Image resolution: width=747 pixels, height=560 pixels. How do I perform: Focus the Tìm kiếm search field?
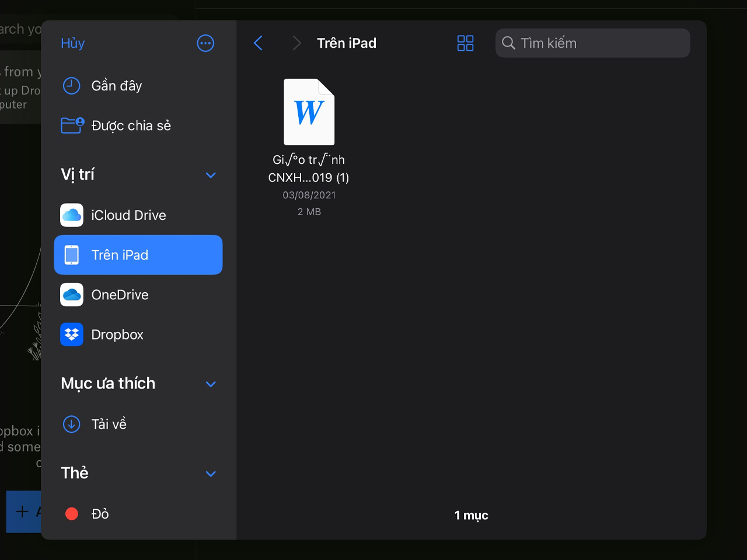[593, 43]
